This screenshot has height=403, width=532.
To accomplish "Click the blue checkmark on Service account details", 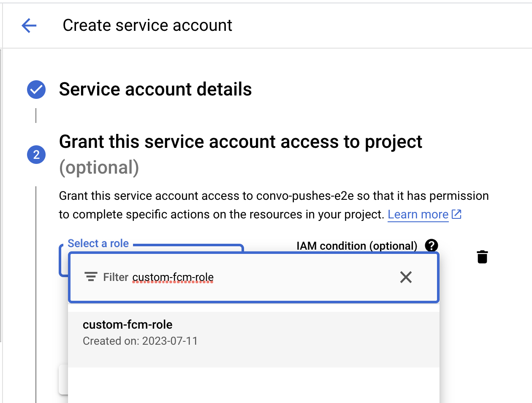I will pyautogui.click(x=36, y=89).
